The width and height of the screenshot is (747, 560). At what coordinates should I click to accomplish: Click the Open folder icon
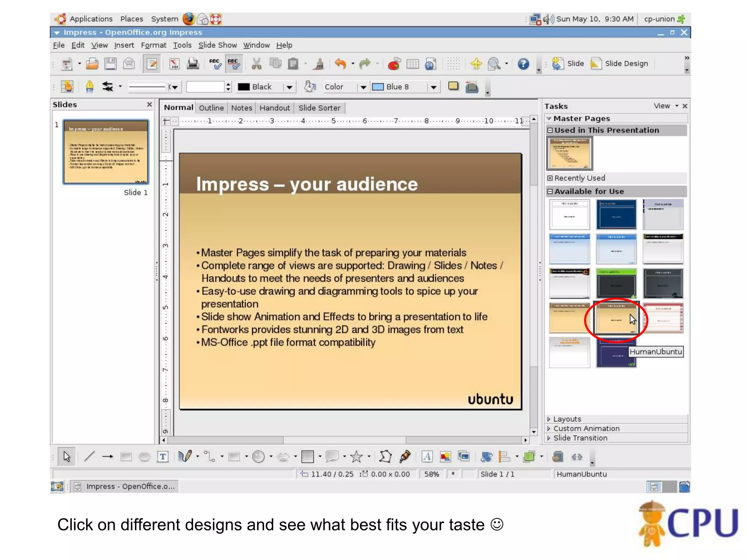[92, 64]
